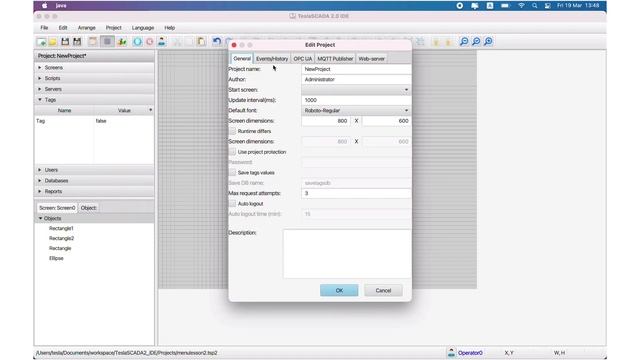Expand the Screens section in project panel
This screenshot has height=360, width=640.
40,67
